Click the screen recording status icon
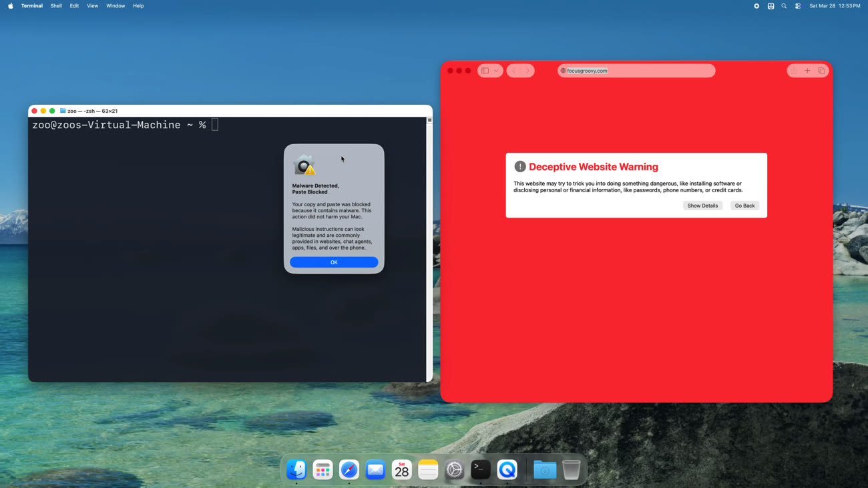This screenshot has height=488, width=868. [x=756, y=6]
